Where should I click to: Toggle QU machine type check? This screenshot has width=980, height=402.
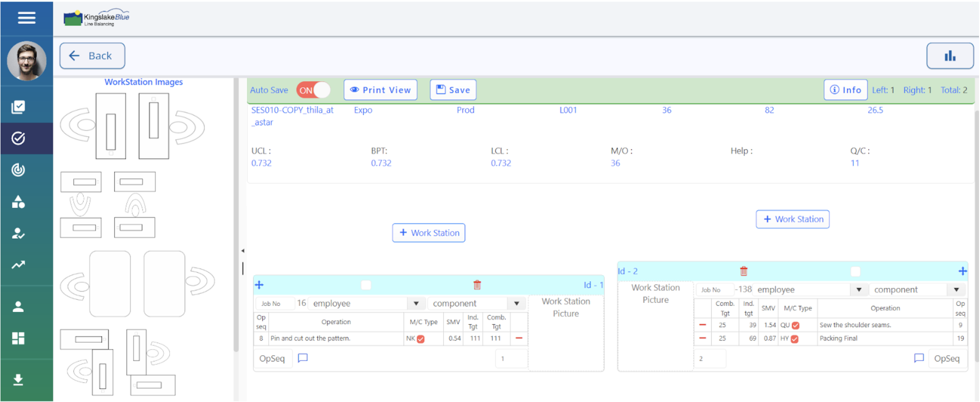point(795,326)
